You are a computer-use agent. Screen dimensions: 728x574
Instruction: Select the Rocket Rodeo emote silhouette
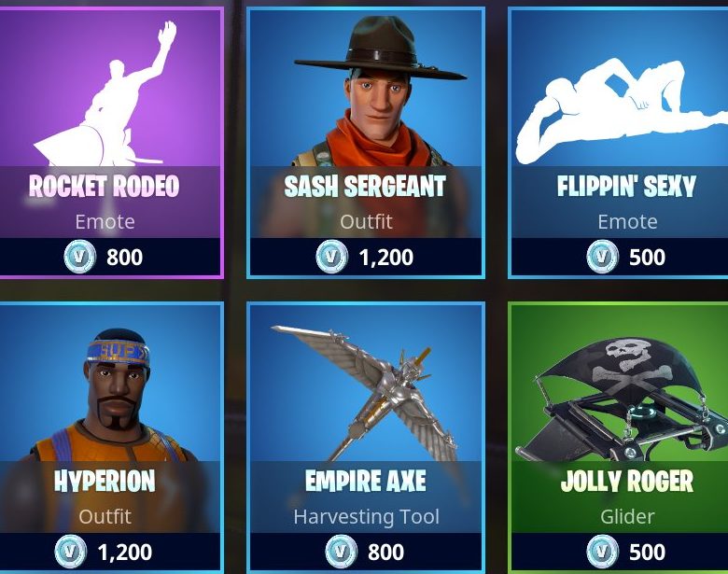pyautogui.click(x=105, y=93)
